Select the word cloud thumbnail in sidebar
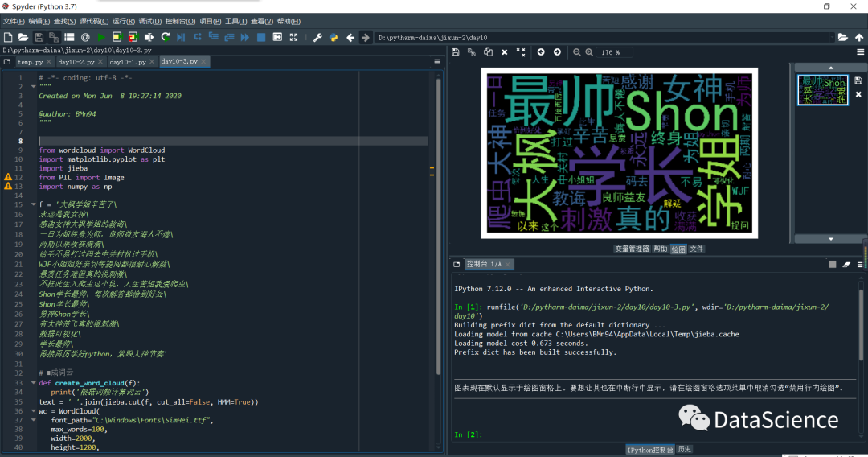Screen dimensions: 868x457 822,90
